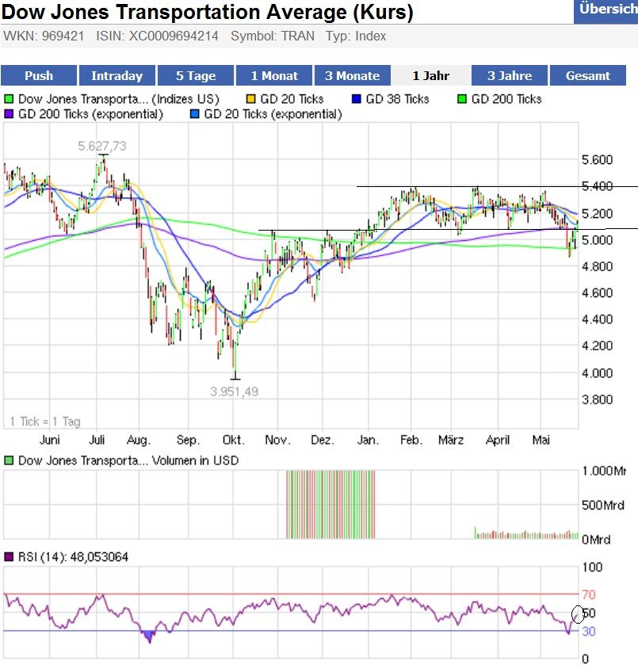The width and height of the screenshot is (638, 672).
Task: Click the 'Mai' month label on the axis
Action: (x=541, y=440)
